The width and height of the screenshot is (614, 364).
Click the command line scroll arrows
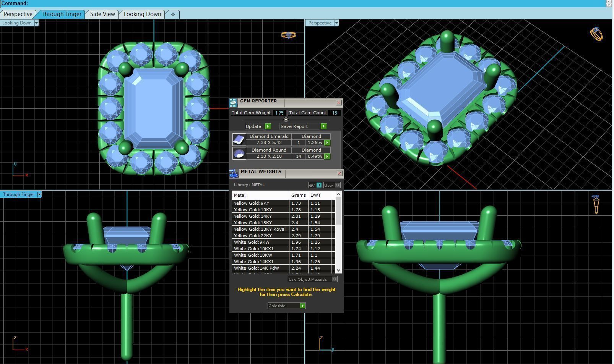[609, 3]
